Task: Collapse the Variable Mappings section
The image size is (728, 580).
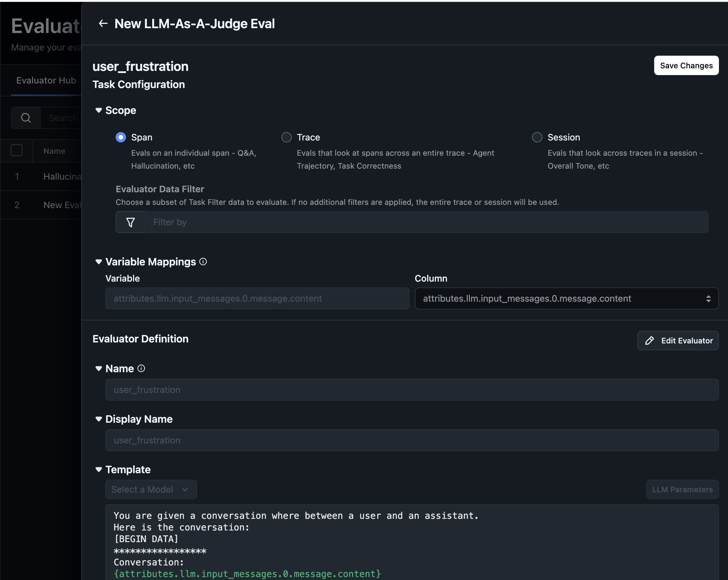Action: [x=98, y=262]
